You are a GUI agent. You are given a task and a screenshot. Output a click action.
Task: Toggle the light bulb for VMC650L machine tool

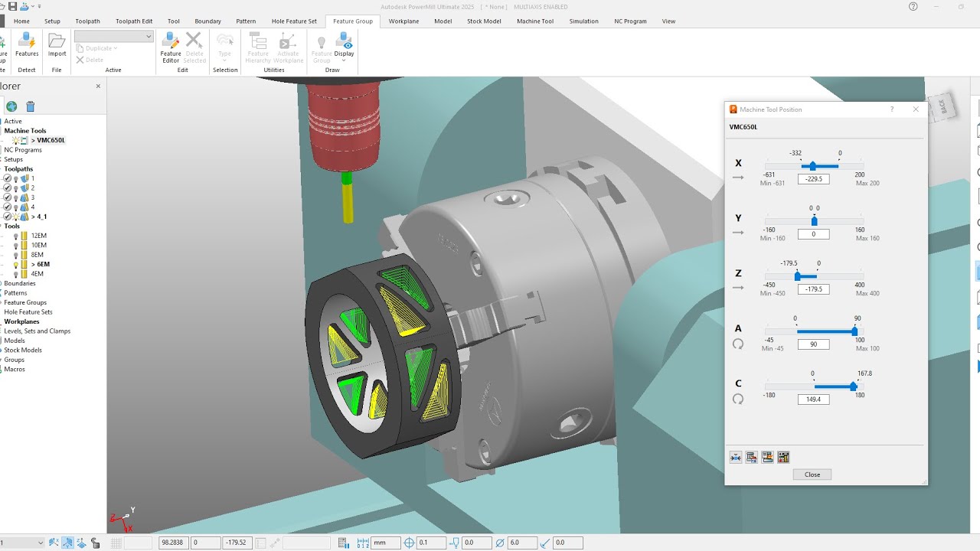tap(15, 140)
